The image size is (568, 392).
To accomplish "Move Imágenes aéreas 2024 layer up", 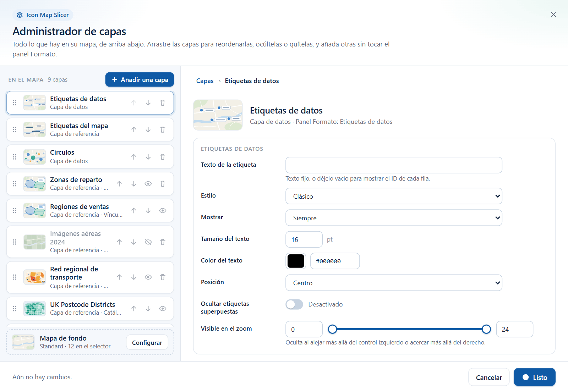I will point(119,242).
